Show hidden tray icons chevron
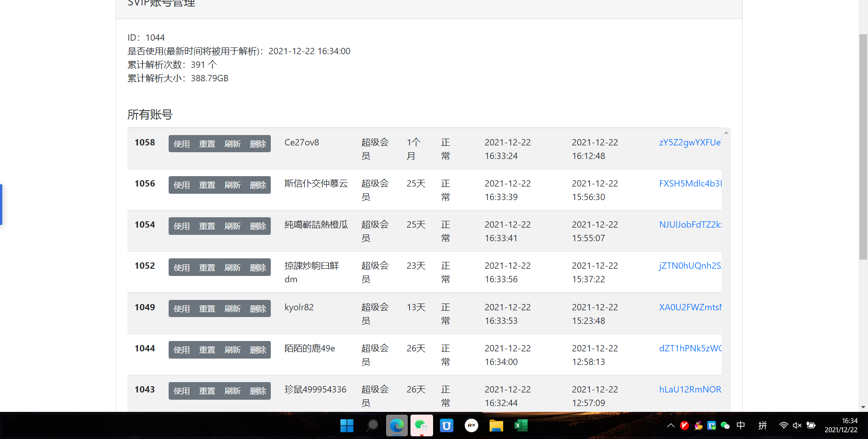This screenshot has width=868, height=439. click(671, 425)
